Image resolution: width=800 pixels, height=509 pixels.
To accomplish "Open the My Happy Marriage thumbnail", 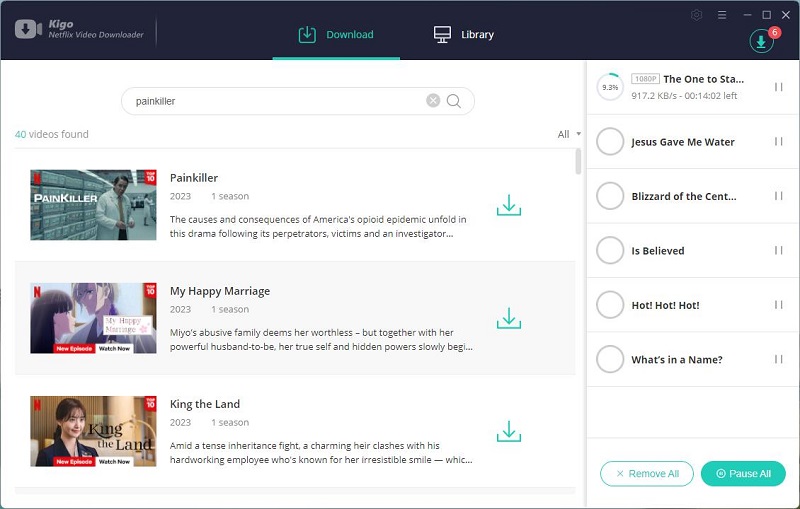I will [93, 318].
